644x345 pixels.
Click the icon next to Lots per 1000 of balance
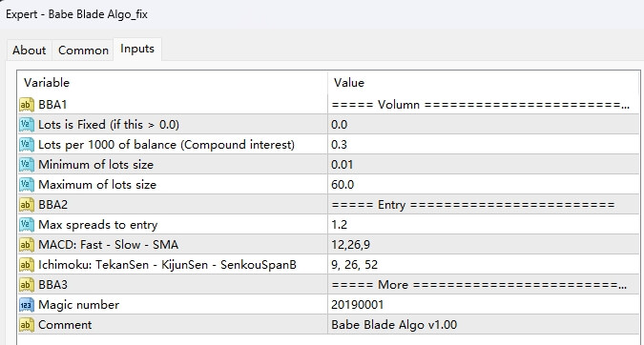(x=27, y=145)
